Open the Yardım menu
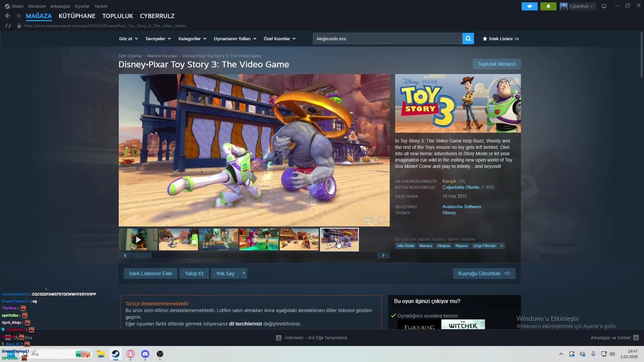The height and width of the screenshot is (362, 644). tap(101, 6)
